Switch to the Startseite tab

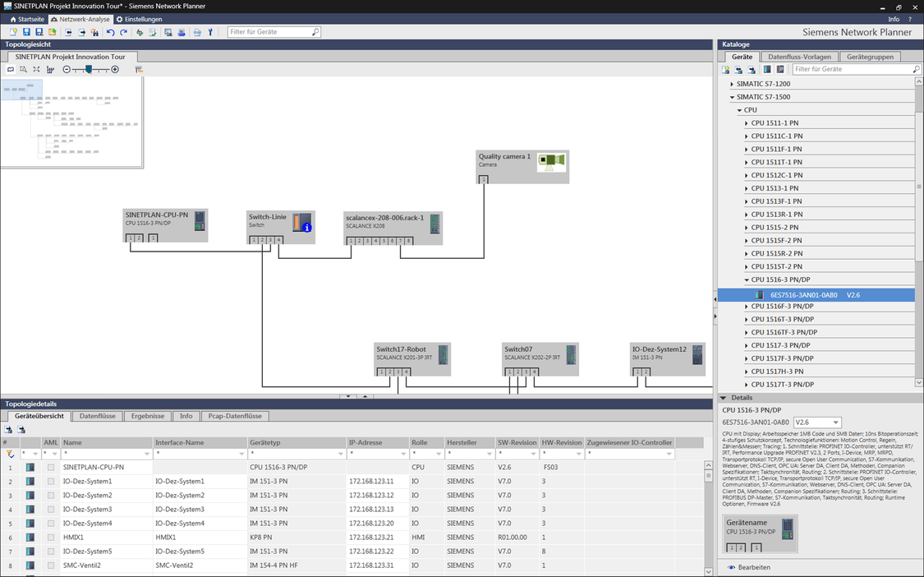tap(27, 20)
